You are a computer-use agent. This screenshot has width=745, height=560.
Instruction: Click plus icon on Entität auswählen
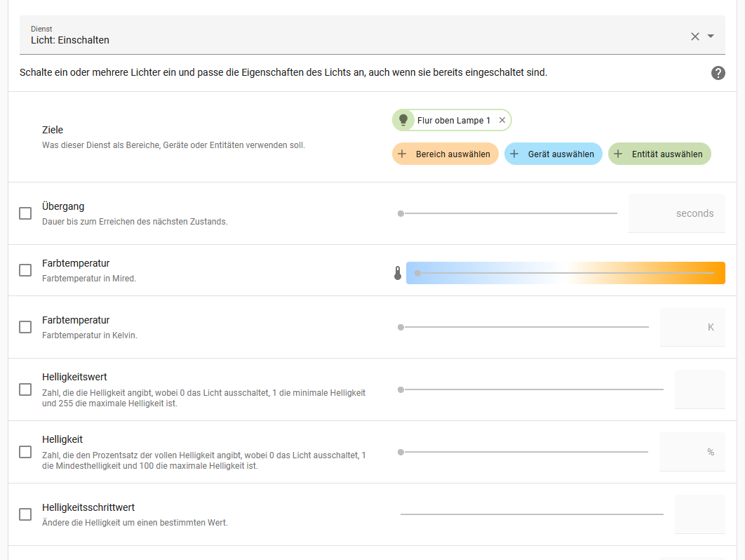618,154
